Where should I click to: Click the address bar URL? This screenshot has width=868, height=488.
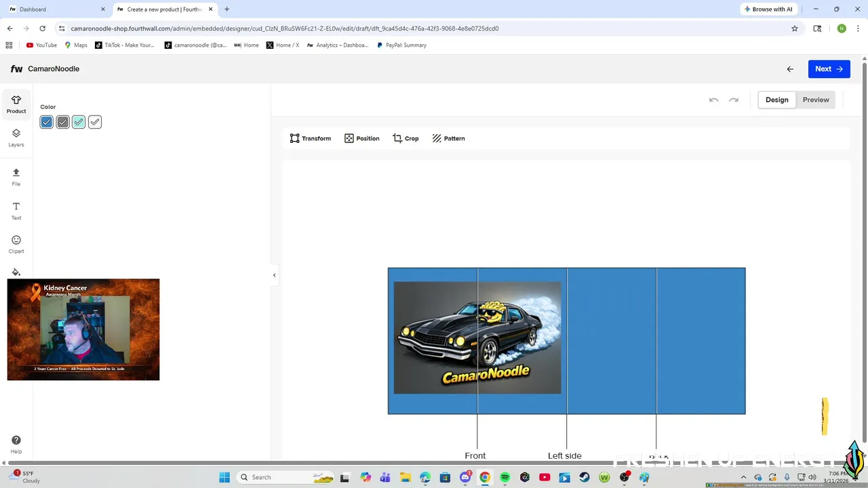(x=285, y=28)
